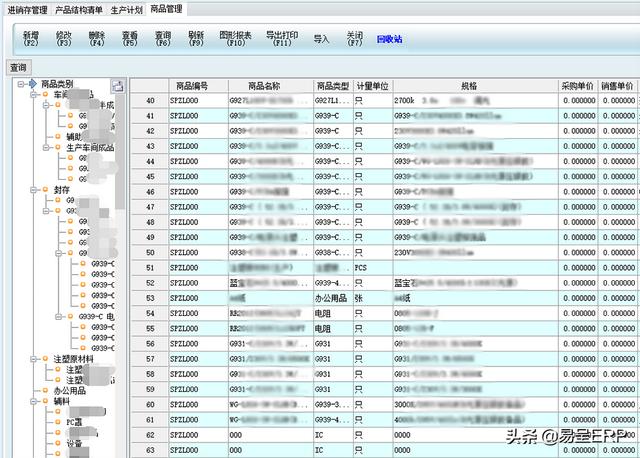The width and height of the screenshot is (640, 458).
Task: Click the blue arrow icon at 商品类别 root
Action: pos(32,84)
